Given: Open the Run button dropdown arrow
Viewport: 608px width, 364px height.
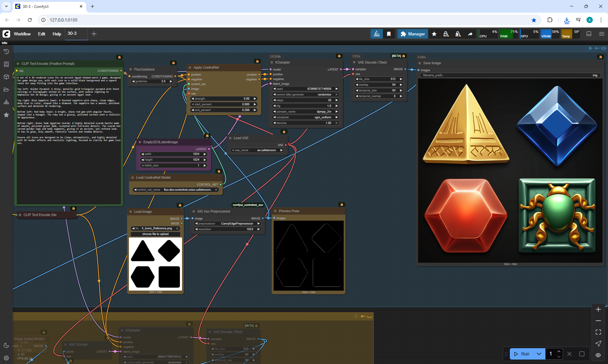Looking at the screenshot, I should pos(539,354).
